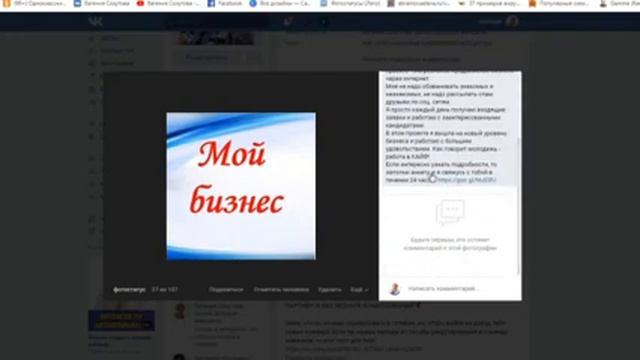Click Поделиться under the photo

[226, 289]
